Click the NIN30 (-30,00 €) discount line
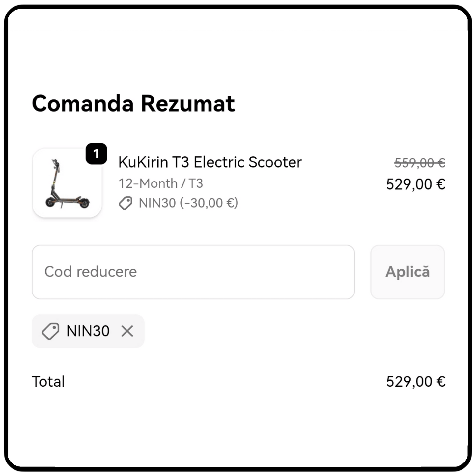Viewport: 476px width, 476px height. click(x=188, y=203)
